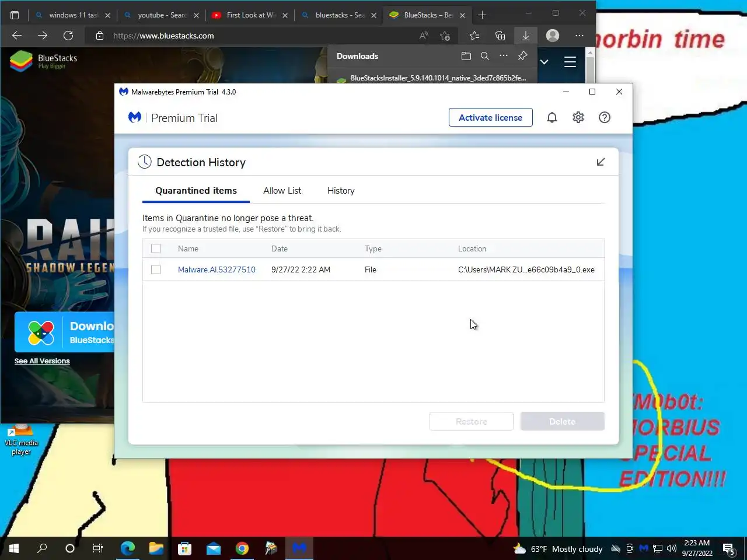747x560 pixels.
Task: Open more options in Downloads panel
Action: pos(503,56)
